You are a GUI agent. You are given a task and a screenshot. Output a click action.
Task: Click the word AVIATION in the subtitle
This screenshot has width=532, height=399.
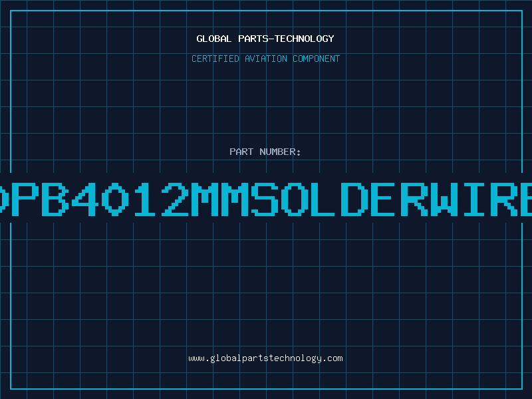[265, 59]
